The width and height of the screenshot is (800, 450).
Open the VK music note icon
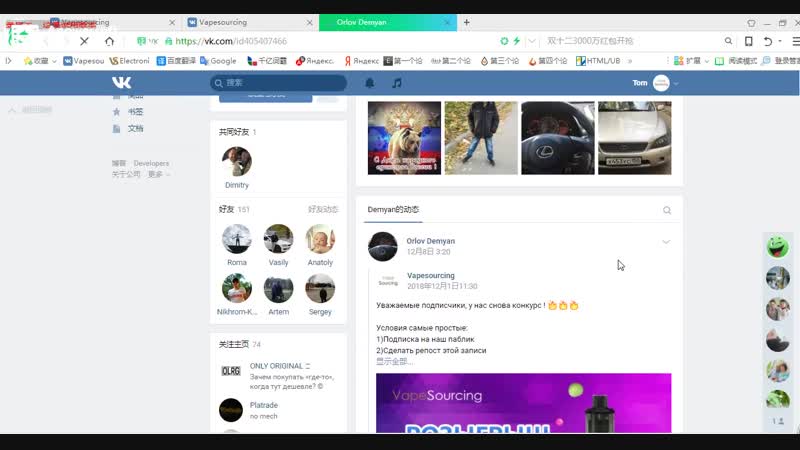[x=396, y=83]
